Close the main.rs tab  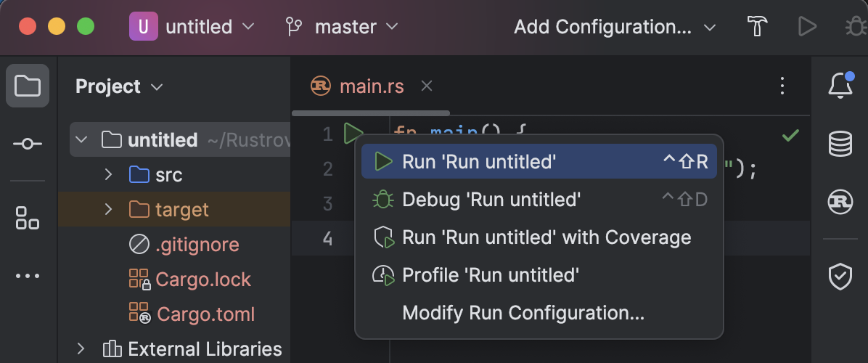click(x=426, y=86)
